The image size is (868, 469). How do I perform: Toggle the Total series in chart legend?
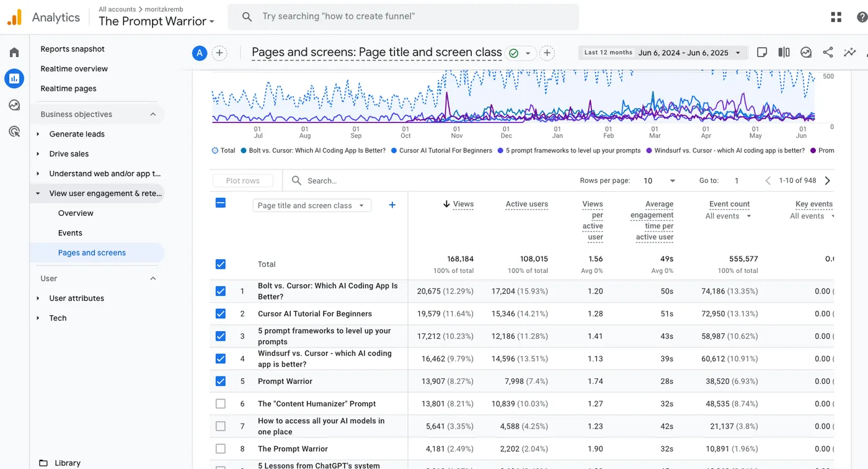223,151
